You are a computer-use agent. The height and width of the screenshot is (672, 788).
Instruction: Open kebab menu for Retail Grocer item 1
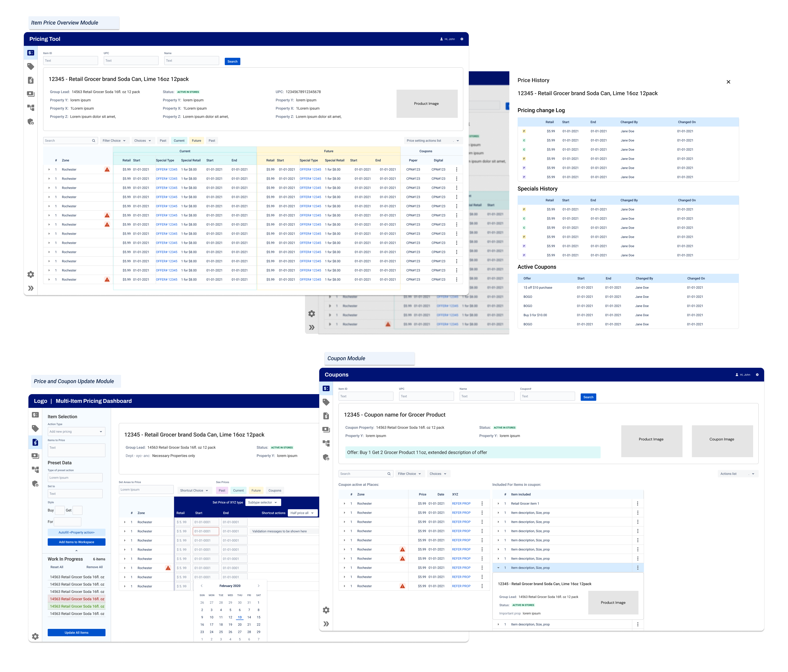[x=637, y=503]
